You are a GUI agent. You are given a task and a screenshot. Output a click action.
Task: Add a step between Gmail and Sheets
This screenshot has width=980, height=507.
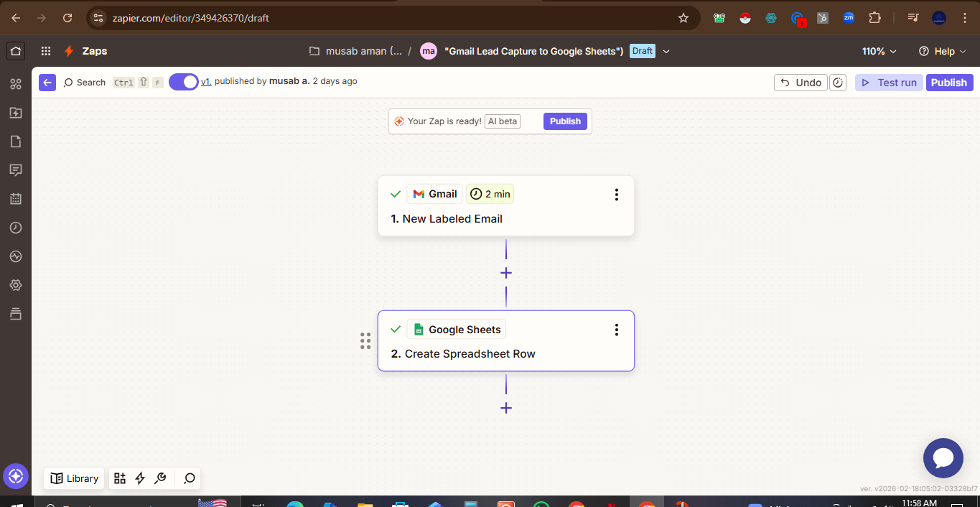coord(506,273)
